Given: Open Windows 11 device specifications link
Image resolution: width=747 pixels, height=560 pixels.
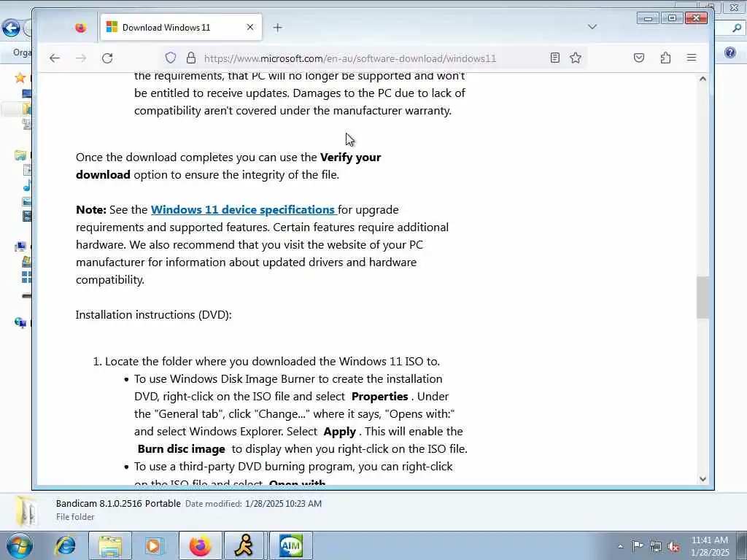Looking at the screenshot, I should tap(244, 209).
